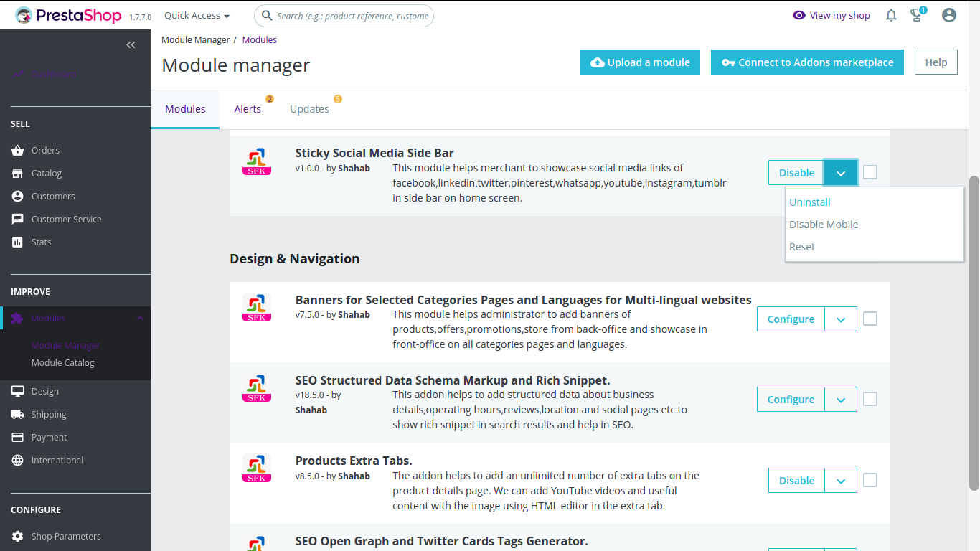Click Connect to Addons marketplace button
The width and height of the screenshot is (980, 551).
click(807, 62)
